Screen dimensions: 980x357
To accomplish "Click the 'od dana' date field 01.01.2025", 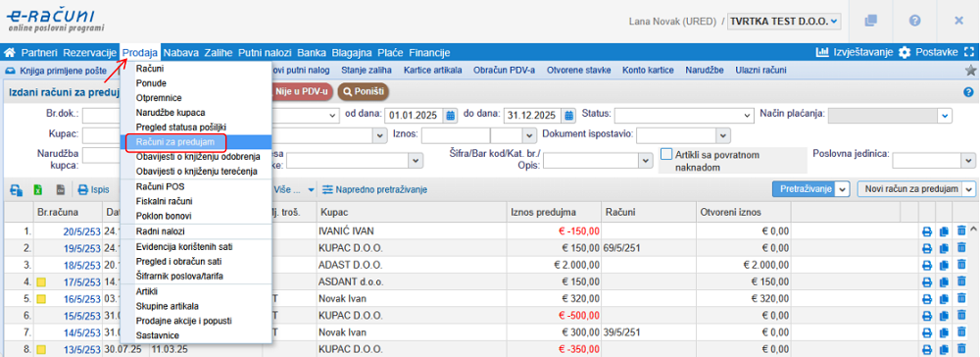I will coord(415,116).
